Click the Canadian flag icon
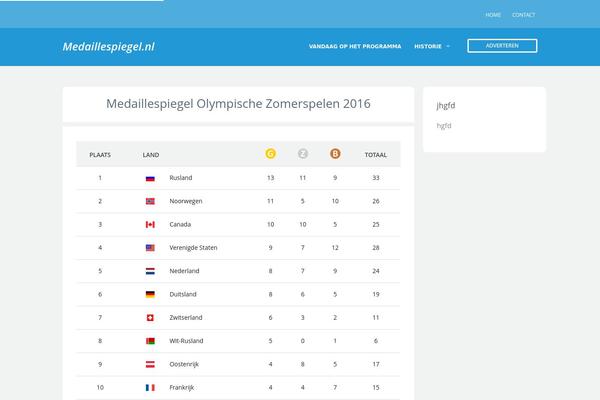The height and width of the screenshot is (400, 600). [x=150, y=225]
